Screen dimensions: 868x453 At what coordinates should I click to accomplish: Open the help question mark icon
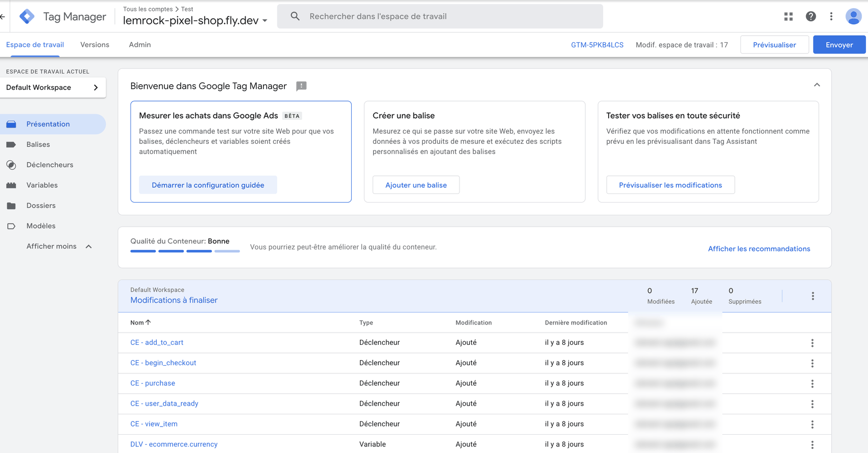pos(811,16)
